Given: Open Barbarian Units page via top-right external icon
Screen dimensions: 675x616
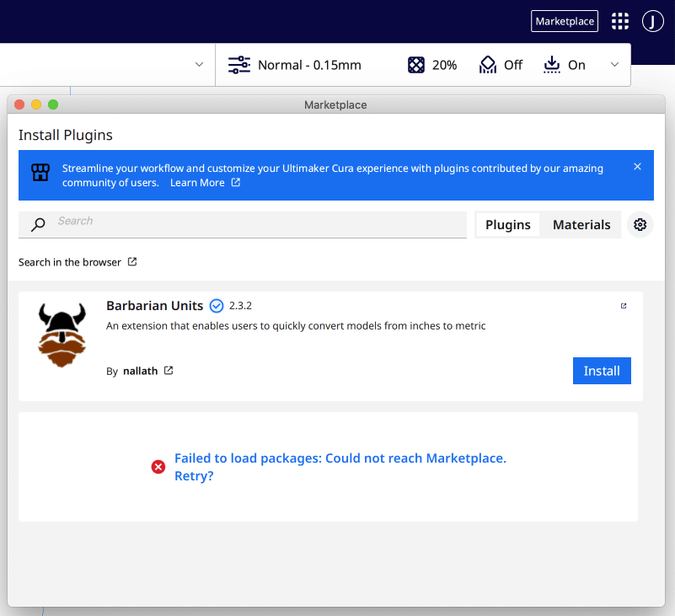Looking at the screenshot, I should click(x=624, y=306).
